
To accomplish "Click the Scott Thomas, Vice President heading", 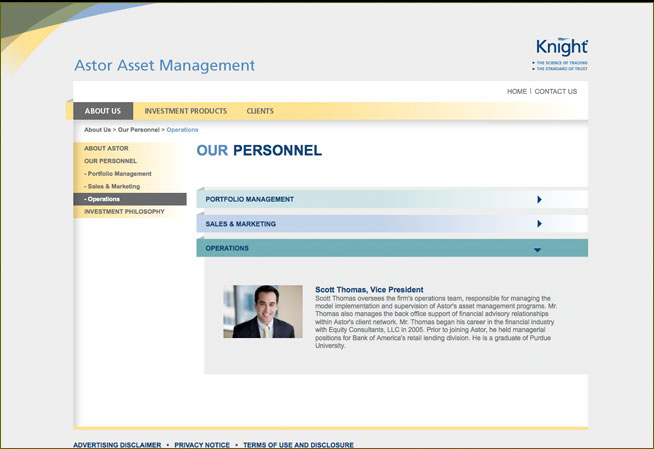I will click(369, 289).
